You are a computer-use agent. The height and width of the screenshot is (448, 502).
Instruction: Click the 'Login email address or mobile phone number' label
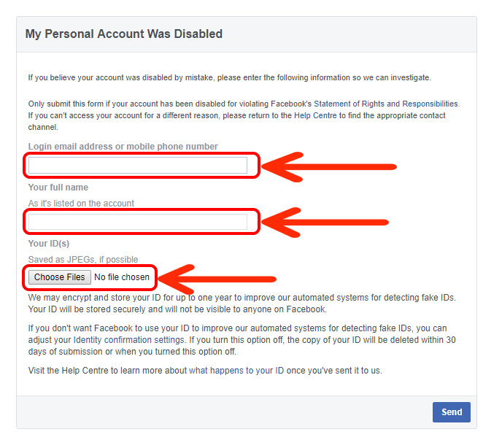click(x=123, y=147)
